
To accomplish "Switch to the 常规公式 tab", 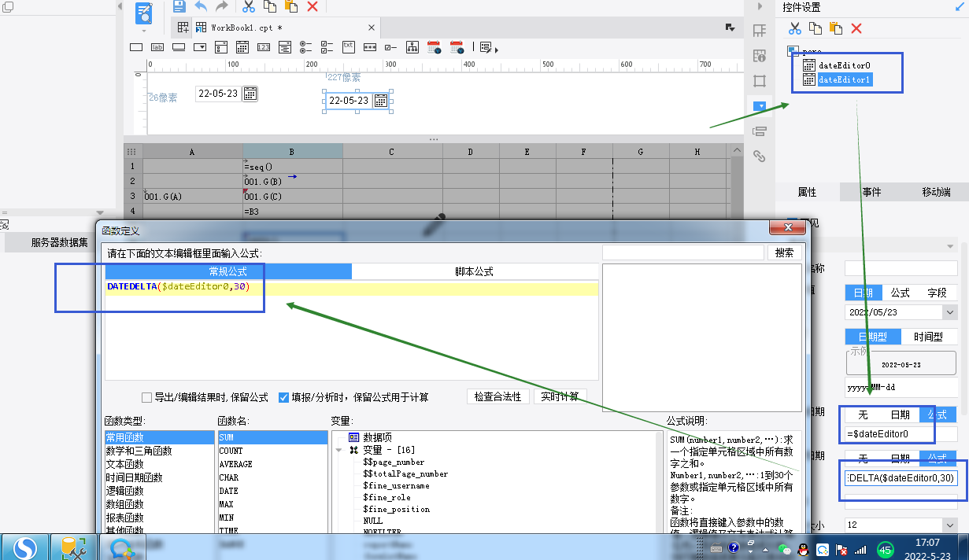I will point(228,271).
